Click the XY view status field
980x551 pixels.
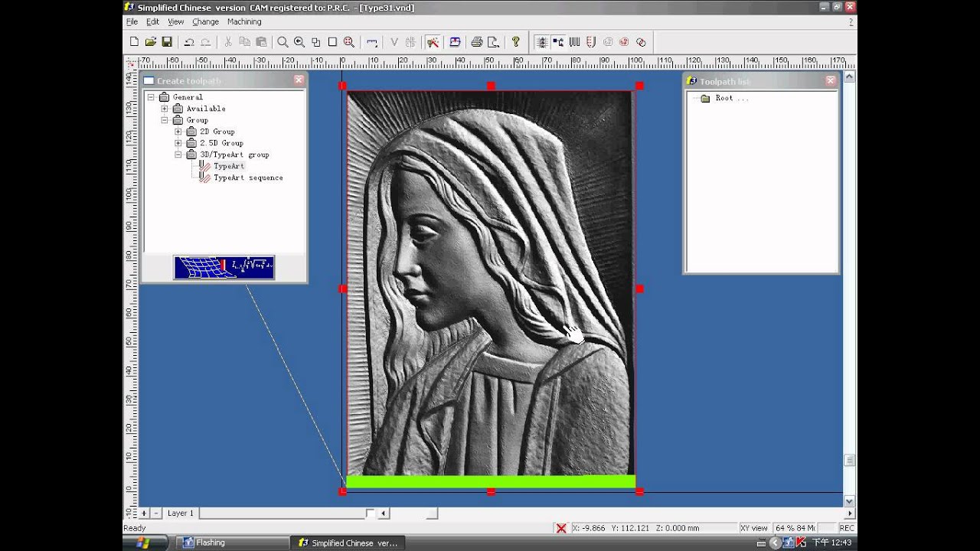(754, 528)
